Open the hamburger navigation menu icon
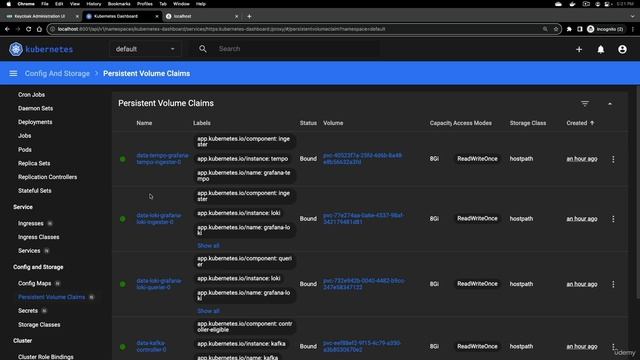The width and height of the screenshot is (640, 360). click(13, 73)
